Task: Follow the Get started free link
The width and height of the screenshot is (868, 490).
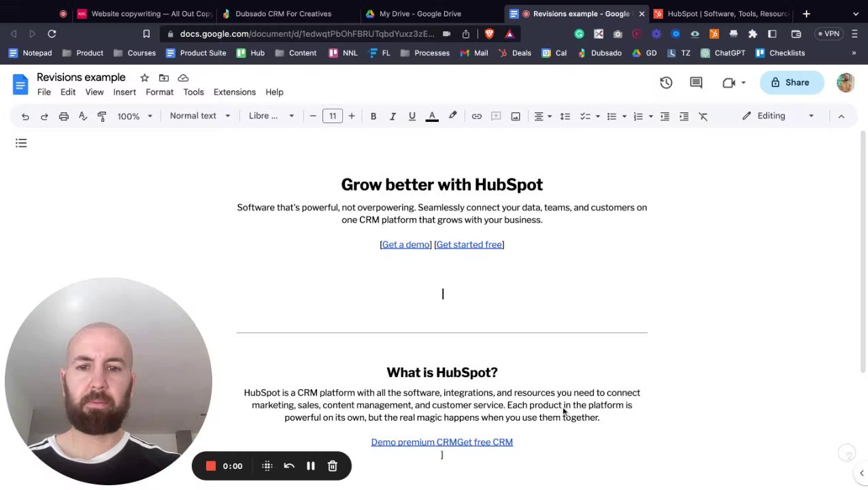Action: tap(469, 244)
